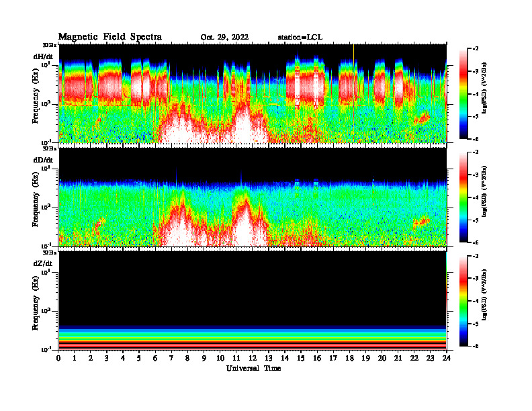Viewport: 532px width, 411px height.
Task: Click hour tick label "19" on time axis
Action: [x=365, y=359]
